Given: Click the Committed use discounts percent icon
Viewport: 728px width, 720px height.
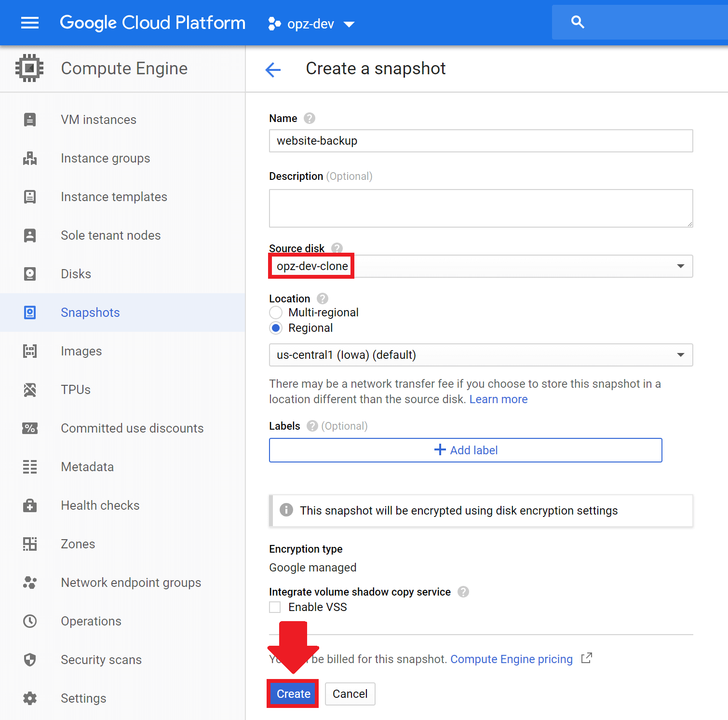Looking at the screenshot, I should tap(30, 428).
